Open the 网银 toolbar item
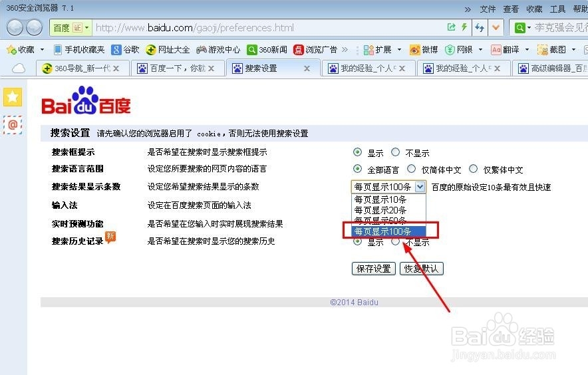Image resolution: width=588 pixels, height=375 pixels. tap(459, 49)
